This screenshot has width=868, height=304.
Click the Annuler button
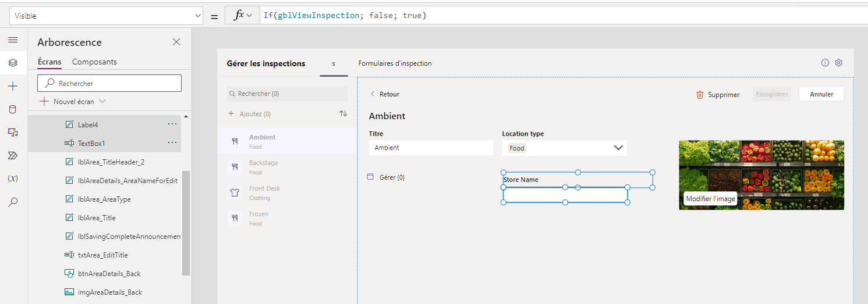(x=821, y=94)
